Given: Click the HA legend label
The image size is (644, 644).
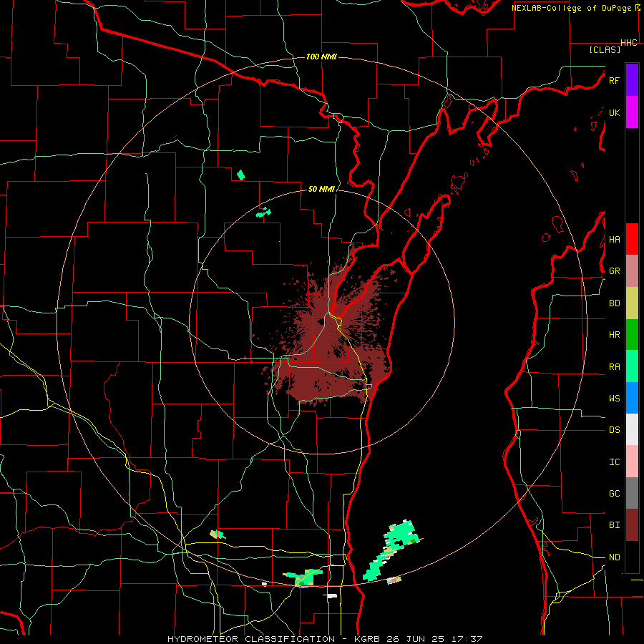Looking at the screenshot, I should (x=614, y=240).
